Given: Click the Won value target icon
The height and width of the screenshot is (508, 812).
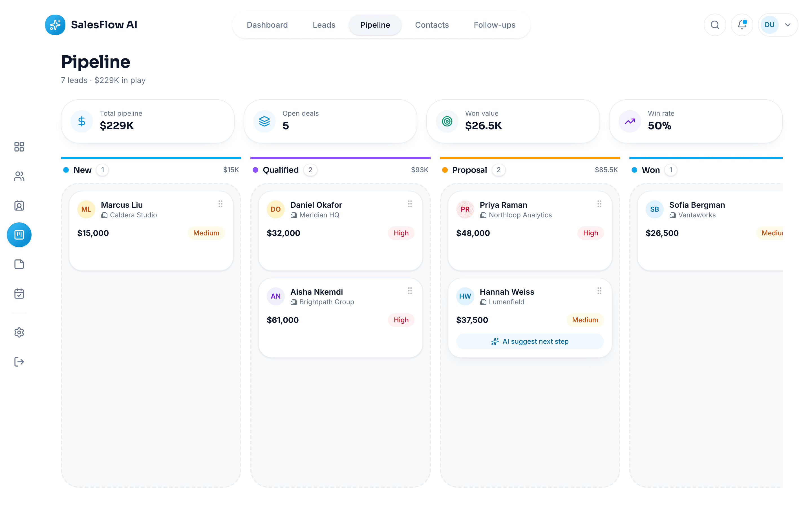Looking at the screenshot, I should click(x=447, y=121).
